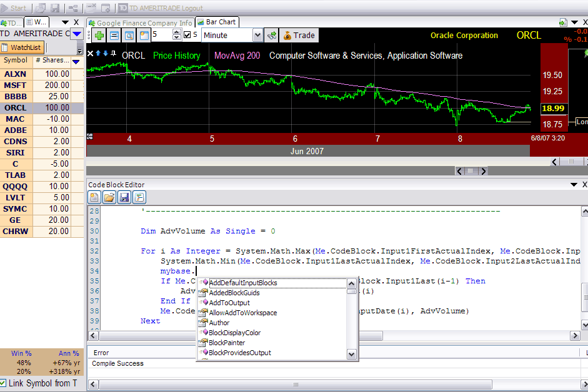Screen dimensions: 588x392
Task: Click chart horizontal scrollbar thumb below the date axis
Action: coord(471,171)
